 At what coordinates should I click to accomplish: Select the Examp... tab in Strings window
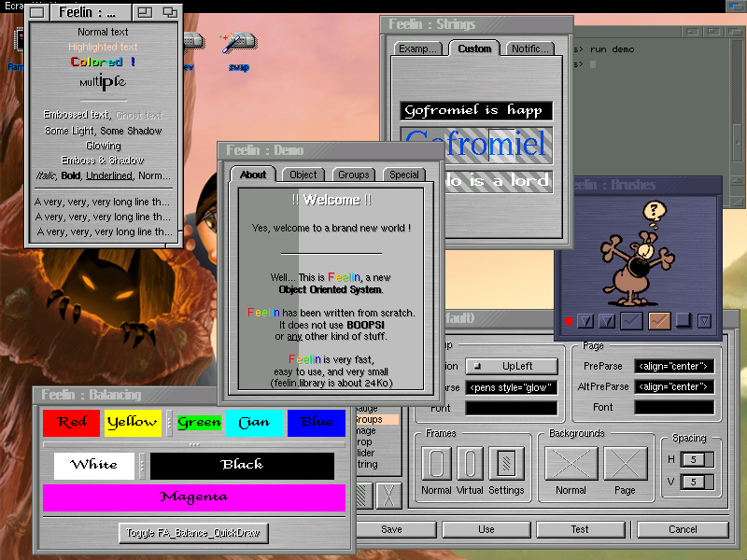417,49
